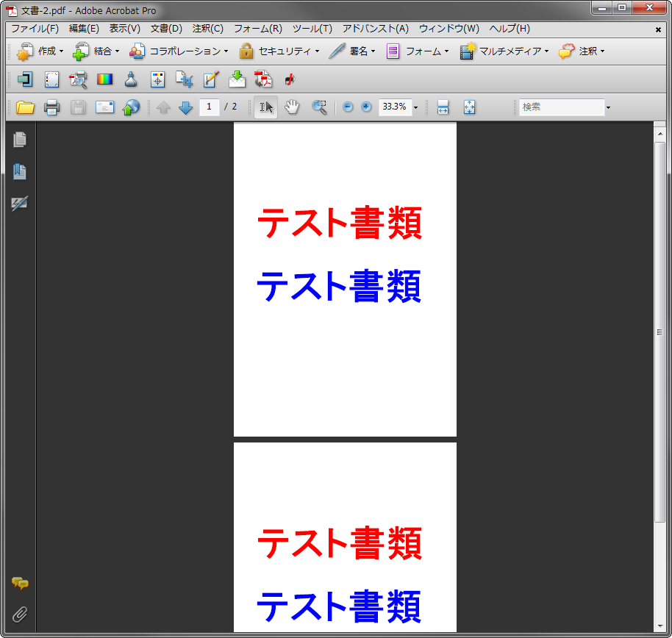Zoom out with minus button
The height and width of the screenshot is (638, 672).
348,107
